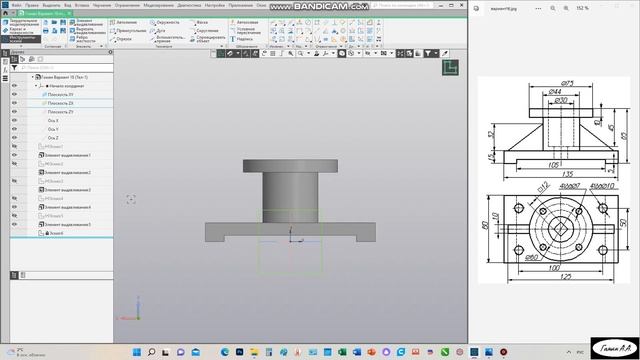Toggle visibility of Ось X

point(14,120)
